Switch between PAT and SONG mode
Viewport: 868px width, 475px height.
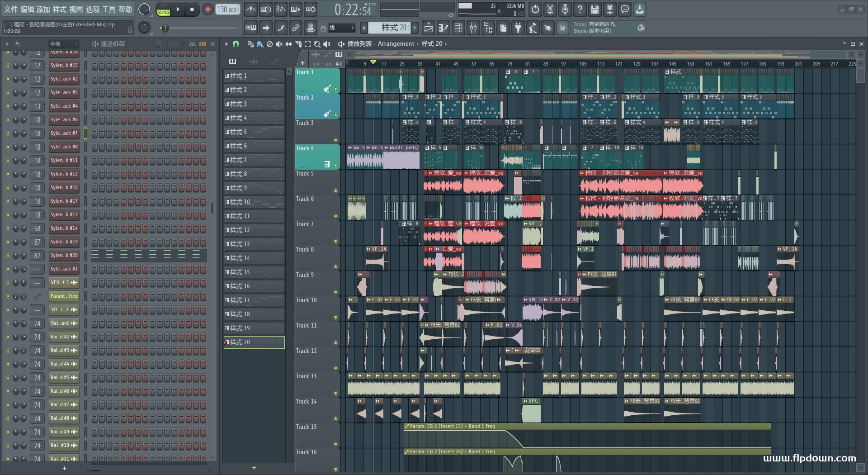coord(163,9)
